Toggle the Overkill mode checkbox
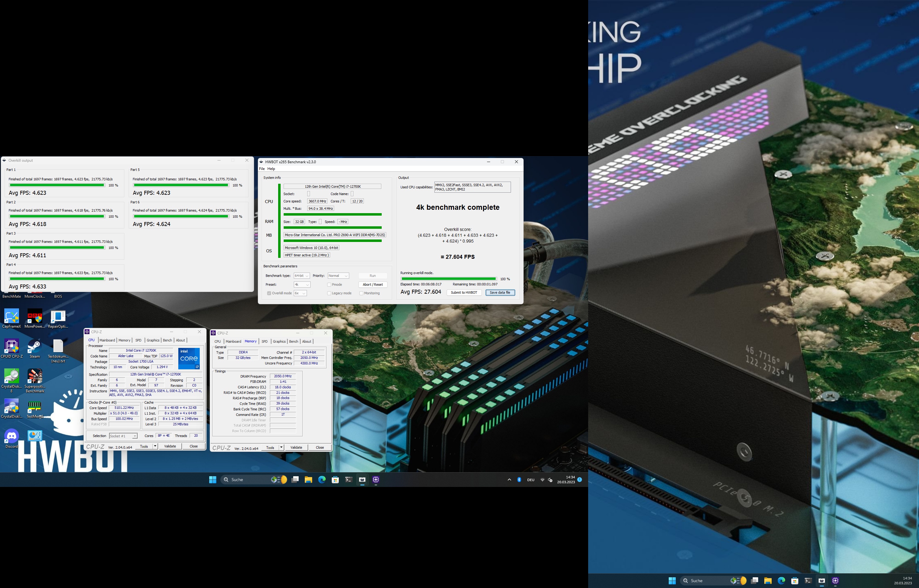The height and width of the screenshot is (588, 919). [269, 293]
